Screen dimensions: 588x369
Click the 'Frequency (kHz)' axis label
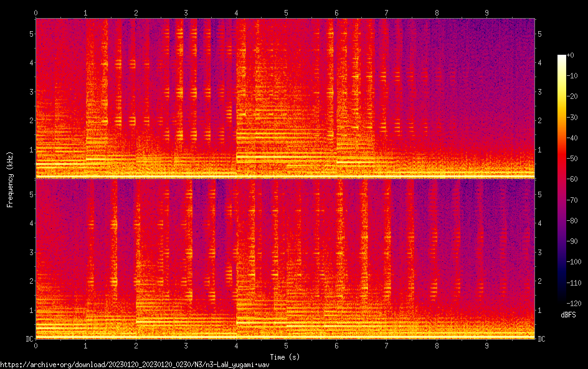point(10,179)
